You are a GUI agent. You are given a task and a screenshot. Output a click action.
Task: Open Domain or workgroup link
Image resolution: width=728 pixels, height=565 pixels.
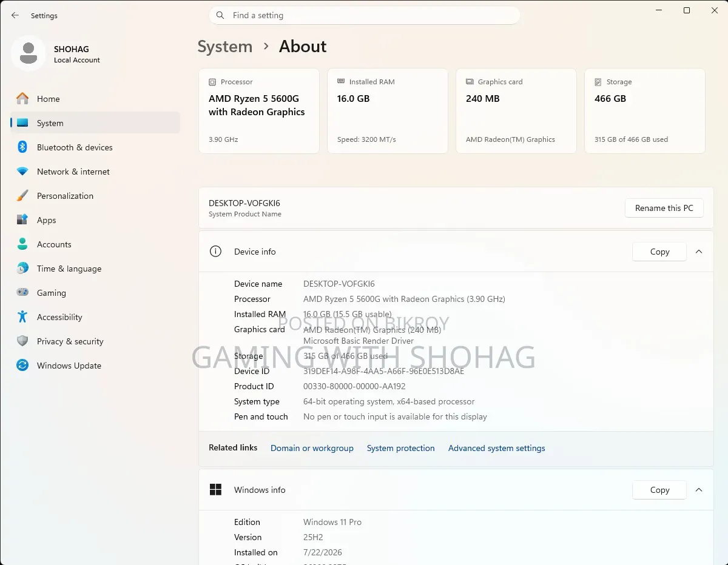[312, 448]
